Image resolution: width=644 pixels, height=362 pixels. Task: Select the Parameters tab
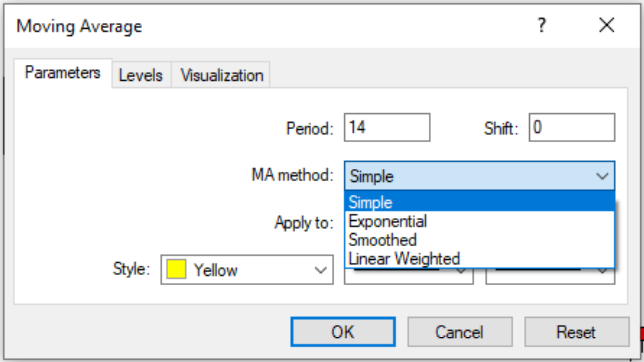tap(62, 73)
